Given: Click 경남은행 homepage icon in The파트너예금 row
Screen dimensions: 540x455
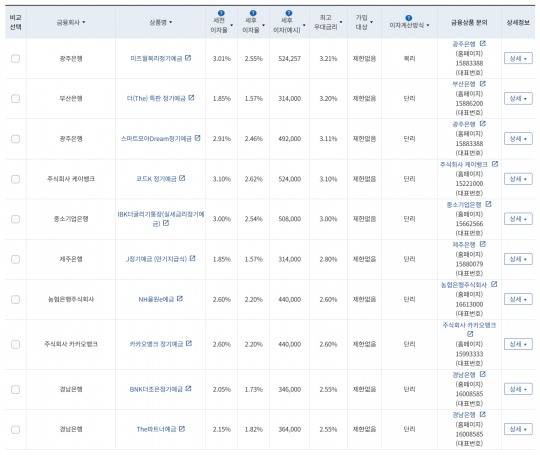Looking at the screenshot, I should click(x=483, y=414).
